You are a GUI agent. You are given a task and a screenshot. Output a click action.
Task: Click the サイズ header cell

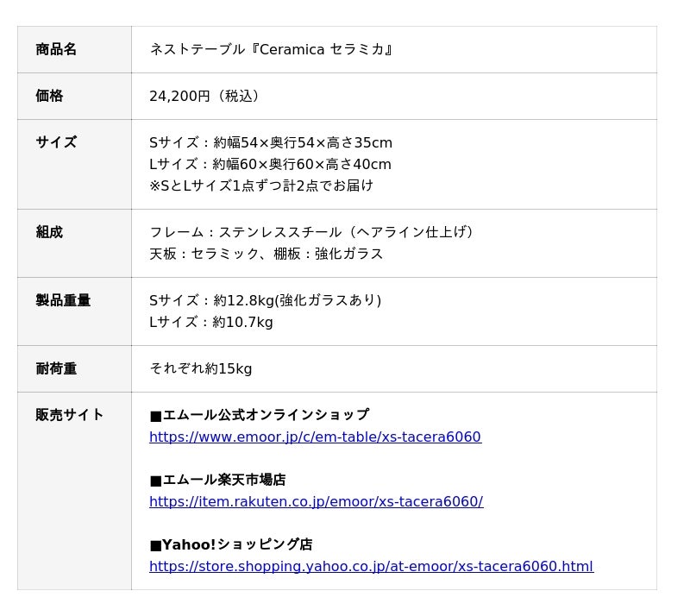point(74,164)
